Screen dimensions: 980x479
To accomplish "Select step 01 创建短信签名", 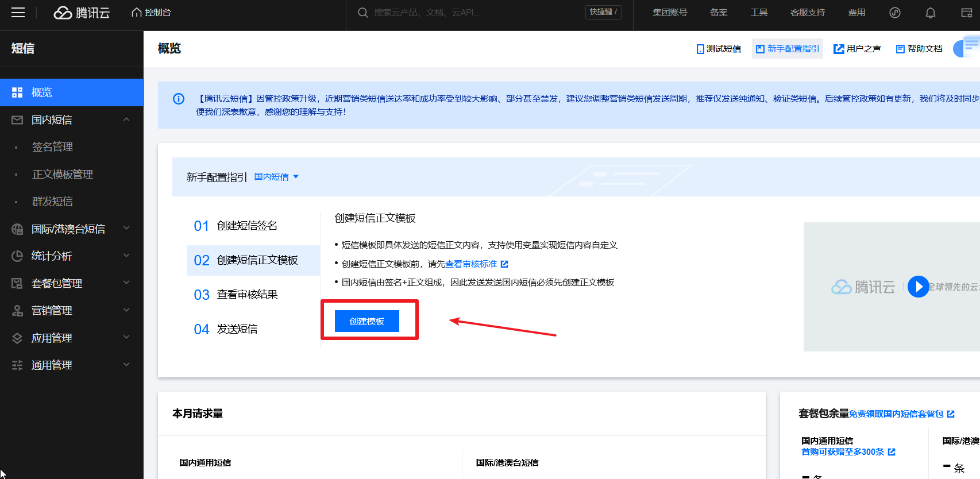I will coord(253,226).
